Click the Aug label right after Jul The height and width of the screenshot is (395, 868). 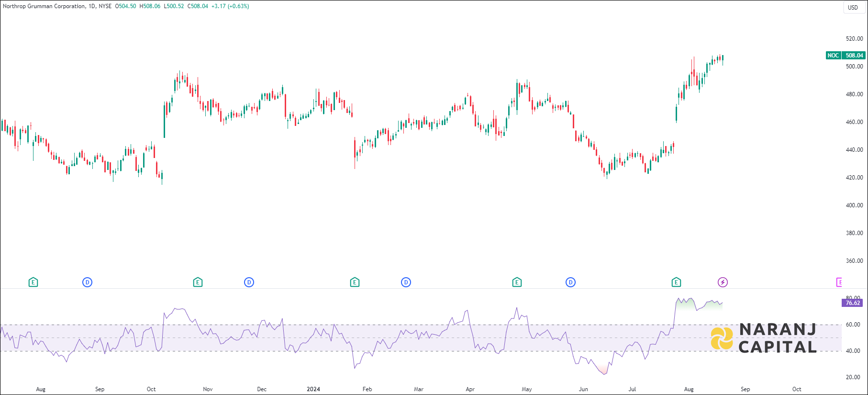click(x=689, y=389)
